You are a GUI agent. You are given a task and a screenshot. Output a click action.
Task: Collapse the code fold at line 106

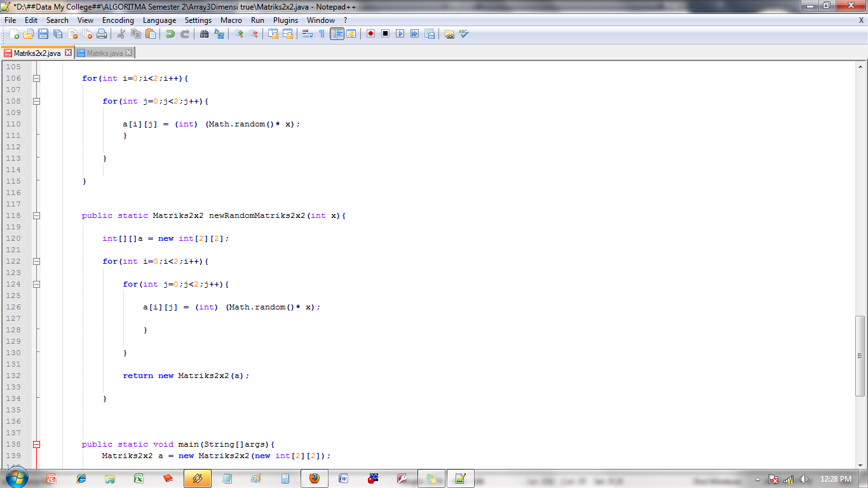(x=36, y=78)
